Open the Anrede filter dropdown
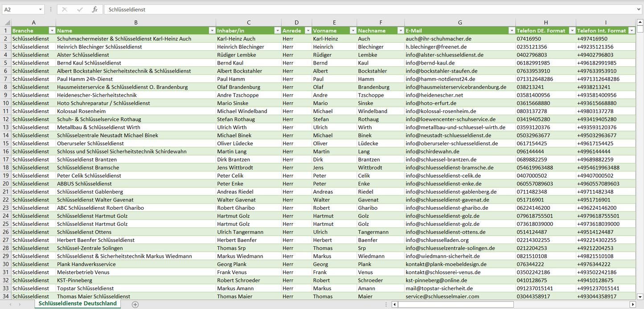644x309 pixels. (x=308, y=31)
